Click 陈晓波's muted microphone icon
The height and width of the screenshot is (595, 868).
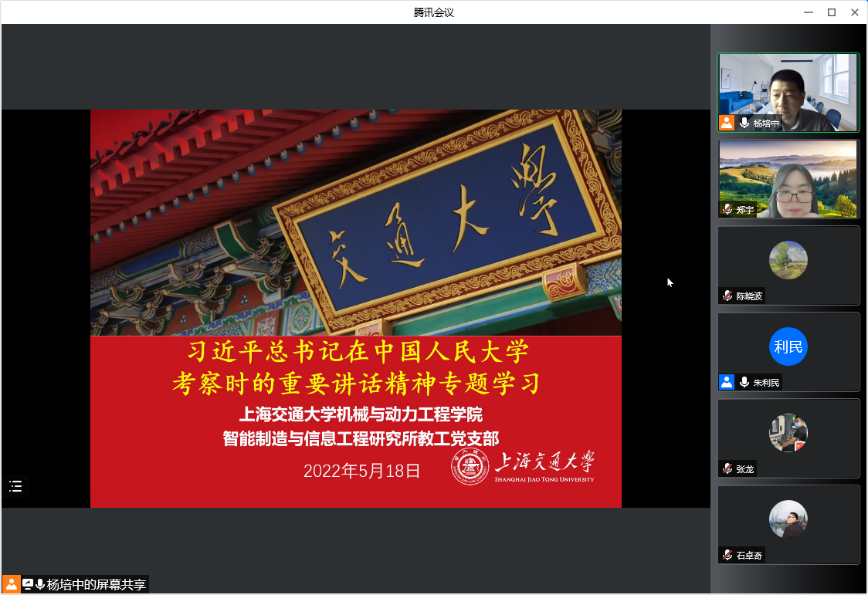pyautogui.click(x=728, y=296)
